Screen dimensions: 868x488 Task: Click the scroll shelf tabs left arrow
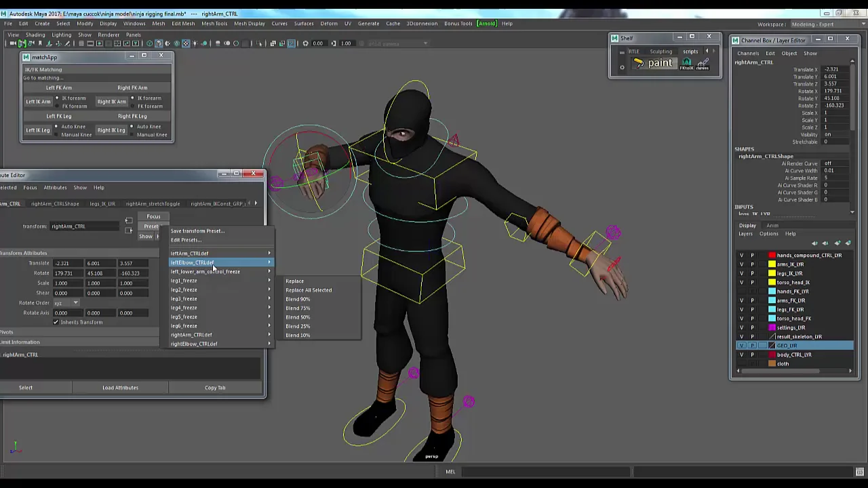(x=707, y=51)
